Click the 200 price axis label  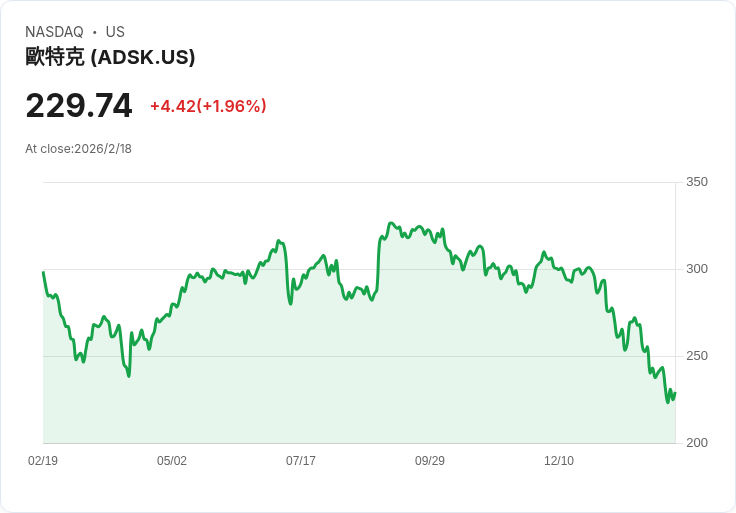click(x=697, y=443)
